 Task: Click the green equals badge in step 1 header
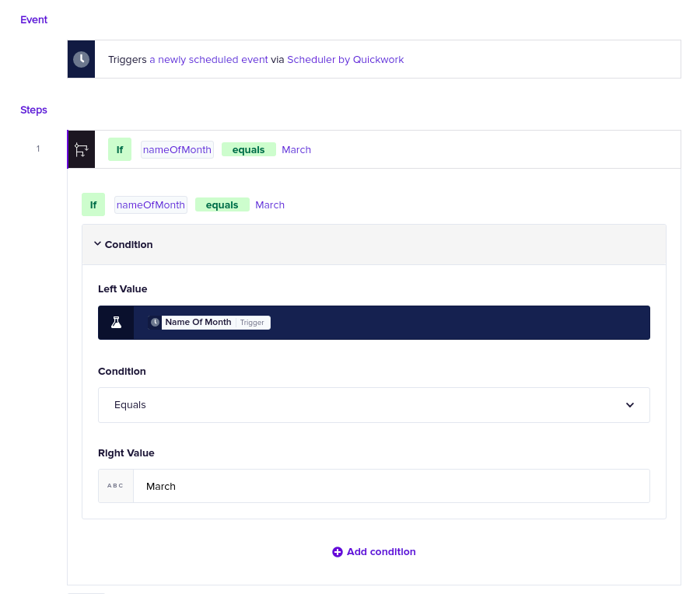[x=249, y=149]
